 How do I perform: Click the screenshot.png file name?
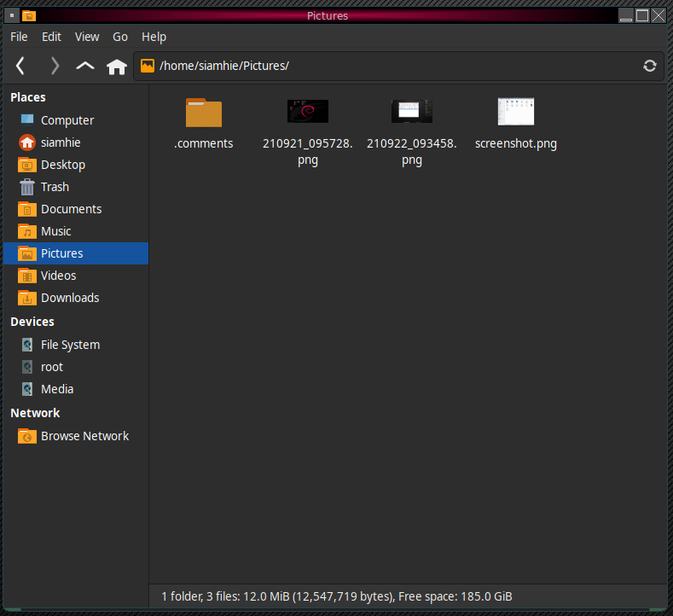pos(516,143)
